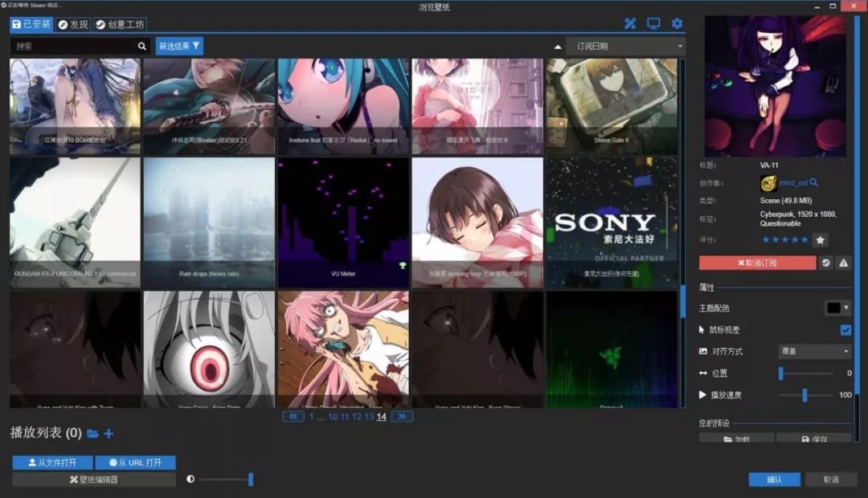868x498 pixels.
Task: Open playlist folder icon next to 播放列表
Action: (92, 434)
